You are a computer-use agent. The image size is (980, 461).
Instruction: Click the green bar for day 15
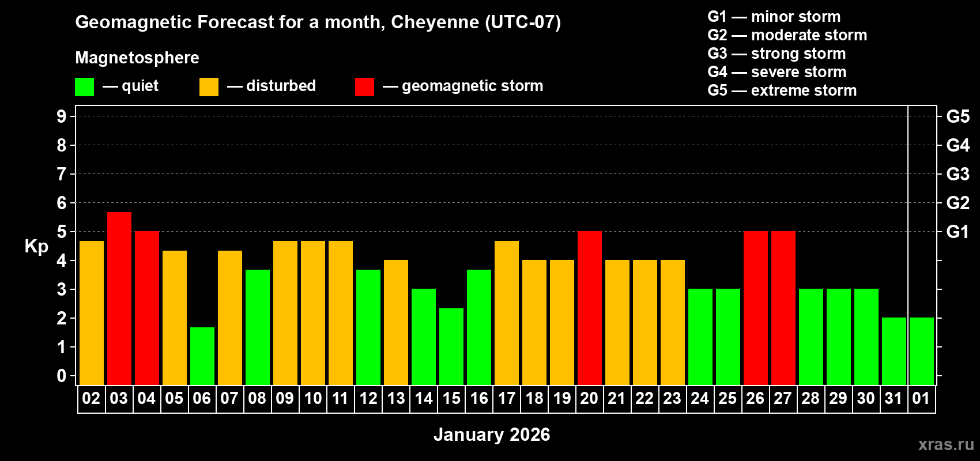(x=451, y=346)
